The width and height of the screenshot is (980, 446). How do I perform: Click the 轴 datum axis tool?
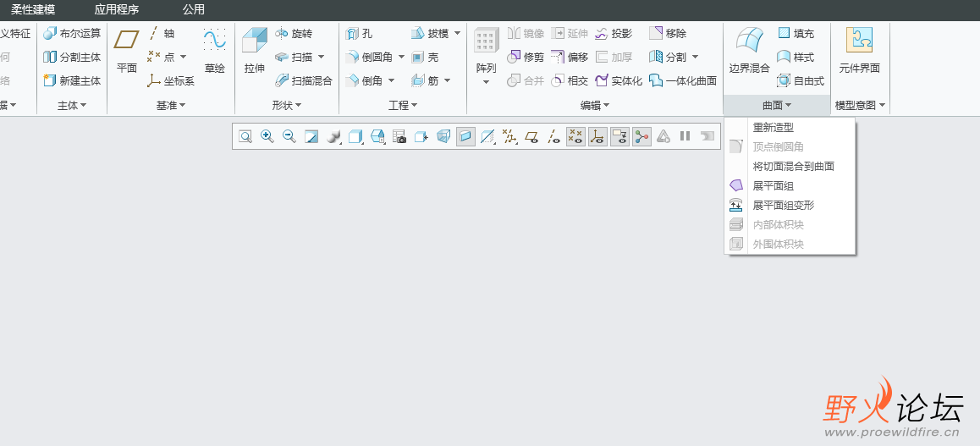pyautogui.click(x=162, y=33)
